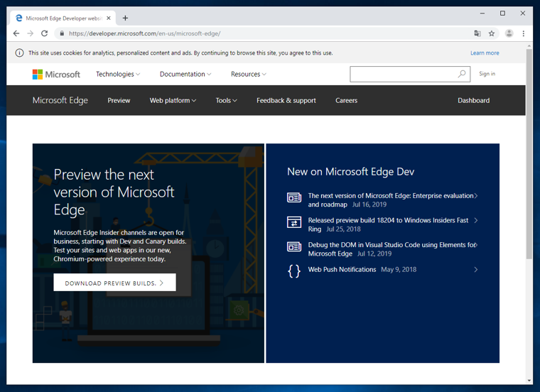Click the browser forward arrow
The image size is (540, 392).
click(31, 33)
